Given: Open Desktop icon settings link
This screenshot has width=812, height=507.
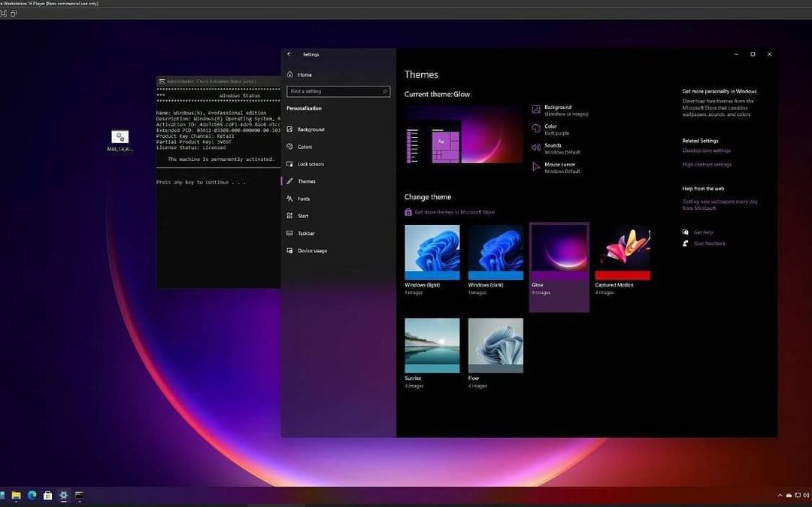Looking at the screenshot, I should tap(706, 150).
